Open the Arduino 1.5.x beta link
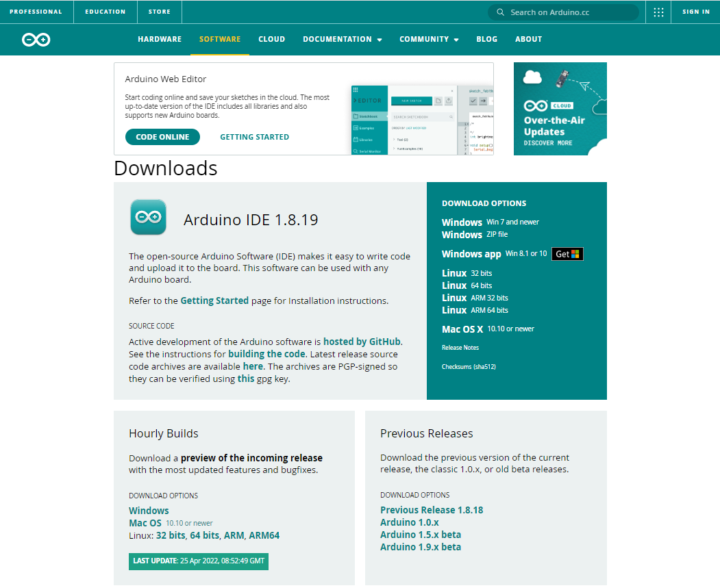720x588 pixels. coord(421,535)
